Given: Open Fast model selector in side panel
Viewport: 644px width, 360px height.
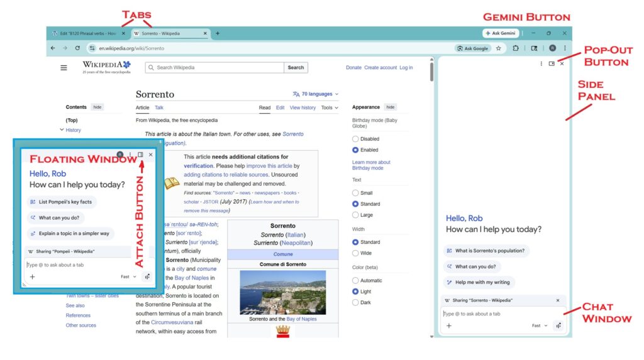Looking at the screenshot, I should 539,325.
